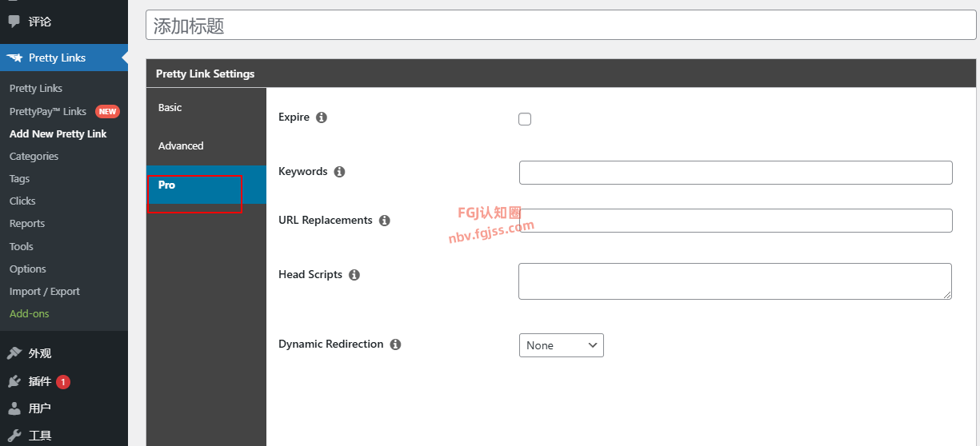Open Tools under Pretty Links
Viewport: 980px width, 446px height.
tap(22, 246)
